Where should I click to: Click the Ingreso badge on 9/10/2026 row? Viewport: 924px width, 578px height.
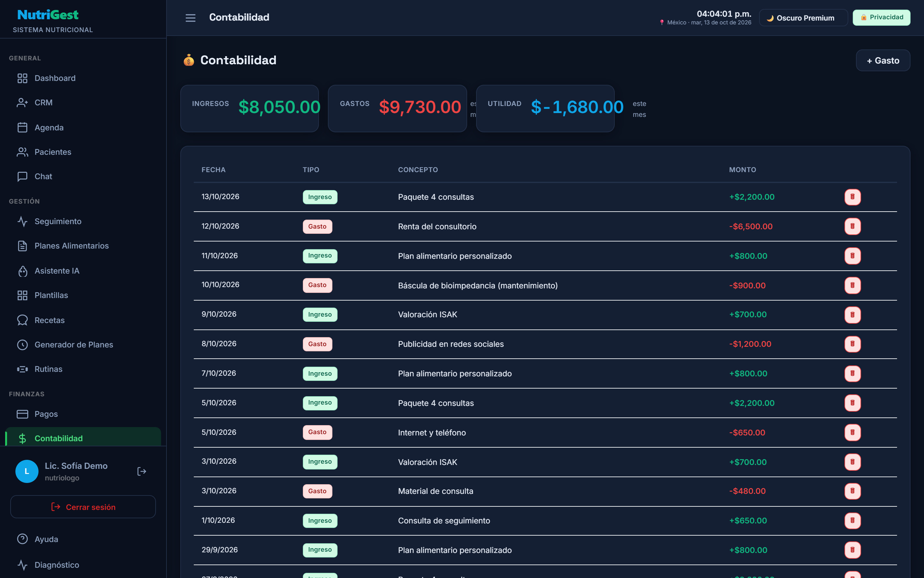[x=320, y=315]
